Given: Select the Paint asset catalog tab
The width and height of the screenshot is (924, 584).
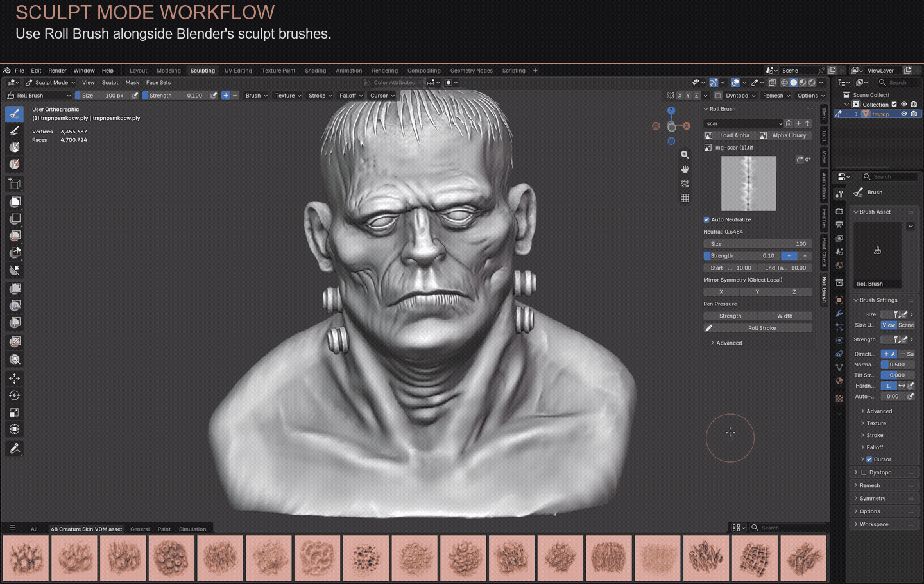Looking at the screenshot, I should [164, 529].
